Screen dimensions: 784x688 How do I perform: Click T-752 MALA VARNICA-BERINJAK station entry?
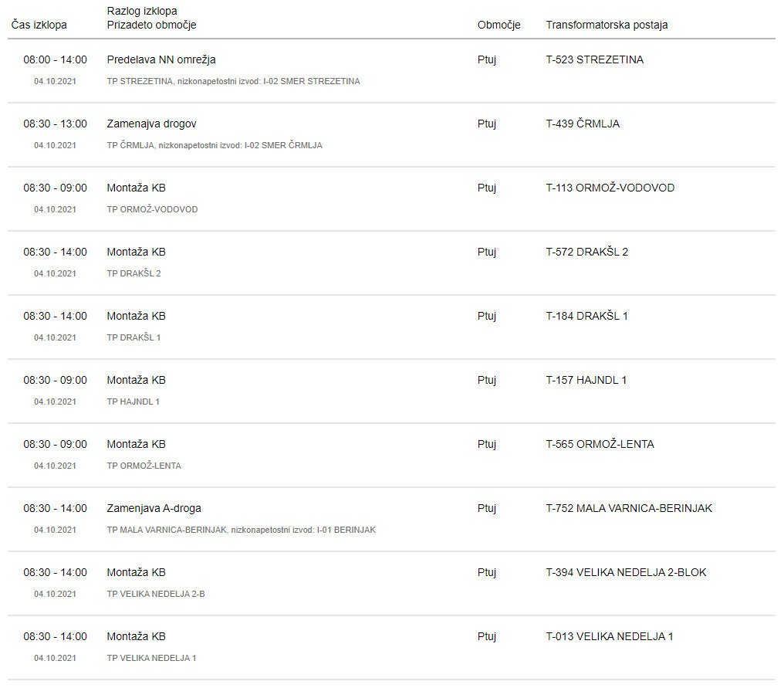[629, 508]
